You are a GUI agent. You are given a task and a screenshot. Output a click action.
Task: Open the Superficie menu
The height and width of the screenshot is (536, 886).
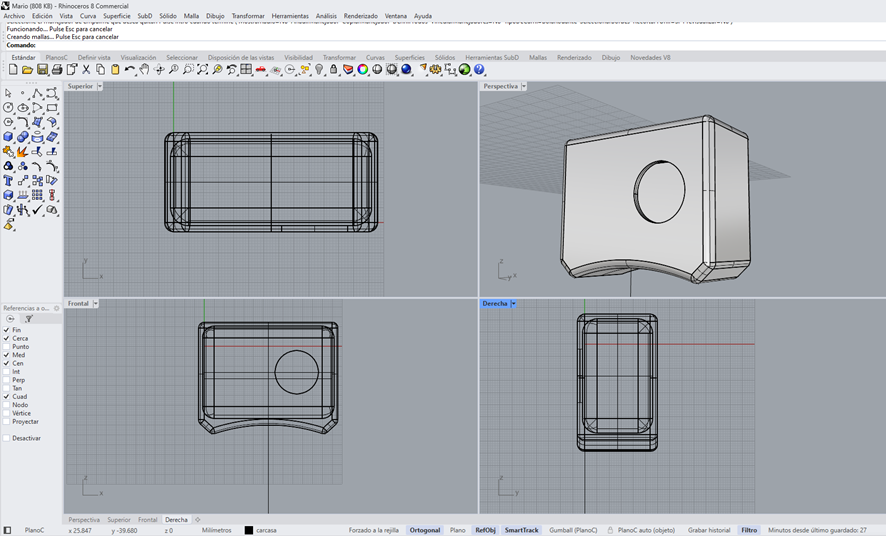pos(117,16)
